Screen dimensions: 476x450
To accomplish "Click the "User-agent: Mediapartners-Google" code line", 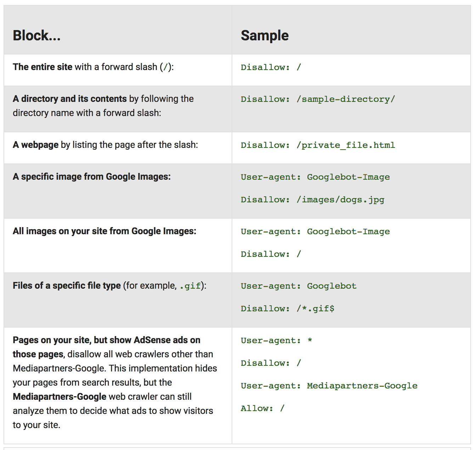I will click(x=329, y=386).
